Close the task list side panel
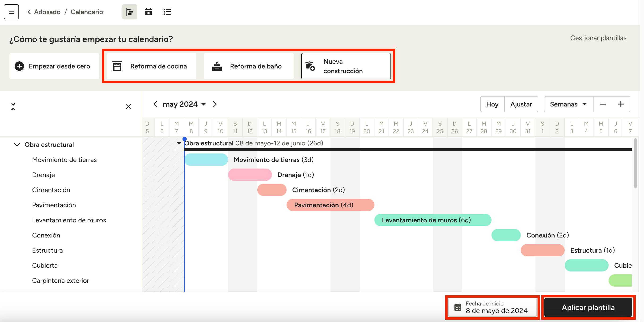644x322 pixels. [128, 107]
